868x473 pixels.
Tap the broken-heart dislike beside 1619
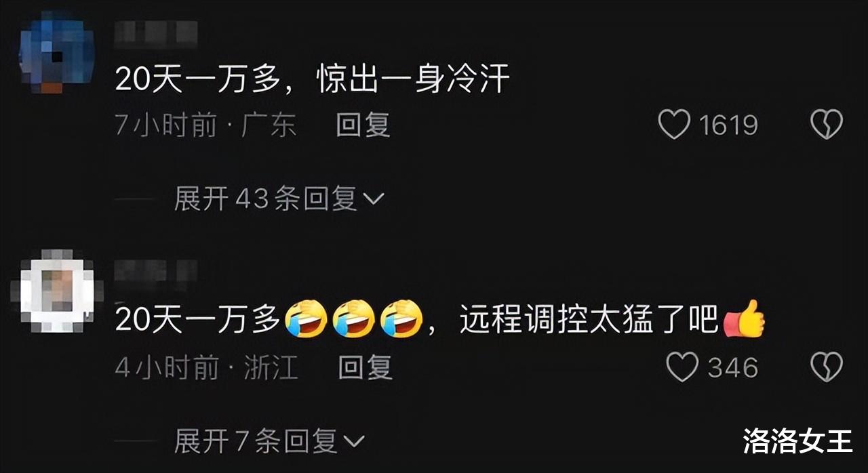tap(827, 125)
